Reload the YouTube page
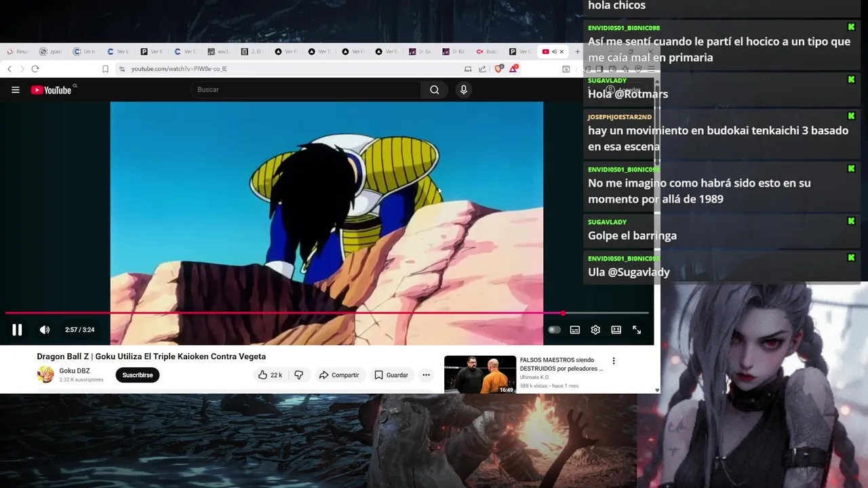This screenshot has width=868, height=488. [x=35, y=68]
